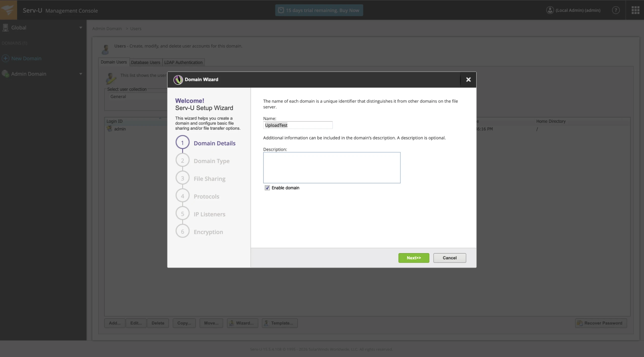Screen dimensions: 644x357
Task: Go to Domain Type step label
Action: (212, 161)
